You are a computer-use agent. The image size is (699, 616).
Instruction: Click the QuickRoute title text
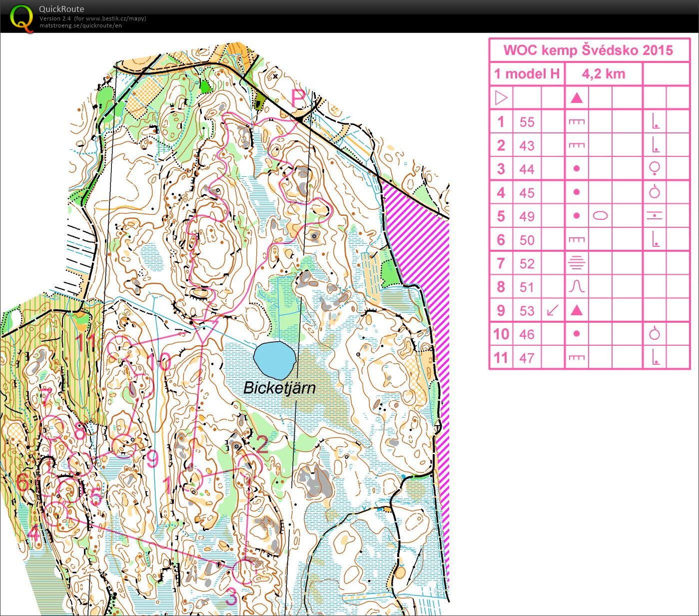click(x=61, y=8)
